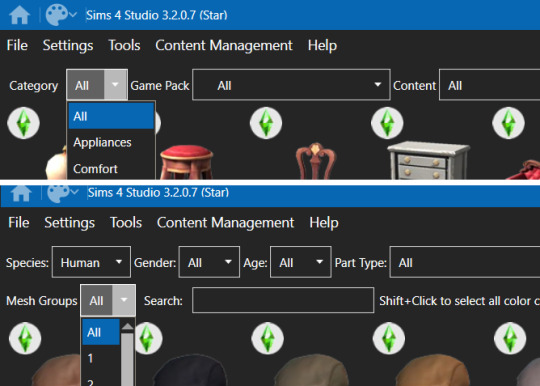540x386 pixels.
Task: Click into the Search field
Action: point(283,300)
